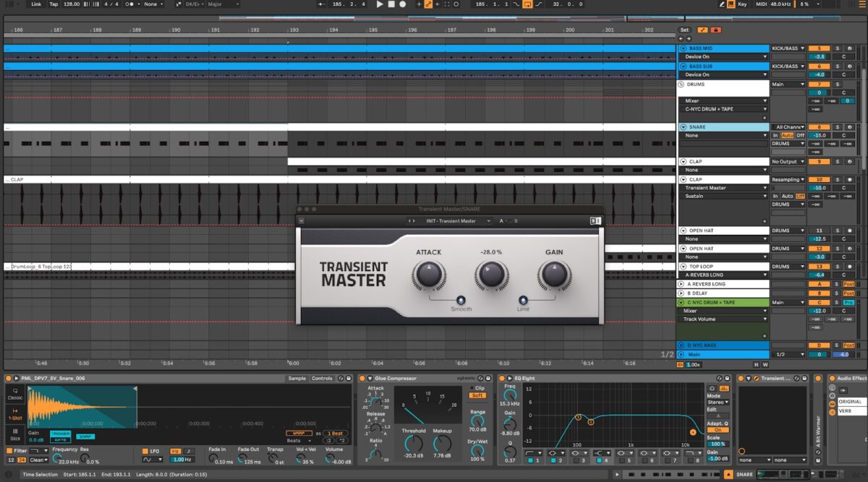The height and width of the screenshot is (482, 868).
Task: Open the quantization None dropdown
Action: click(x=153, y=4)
